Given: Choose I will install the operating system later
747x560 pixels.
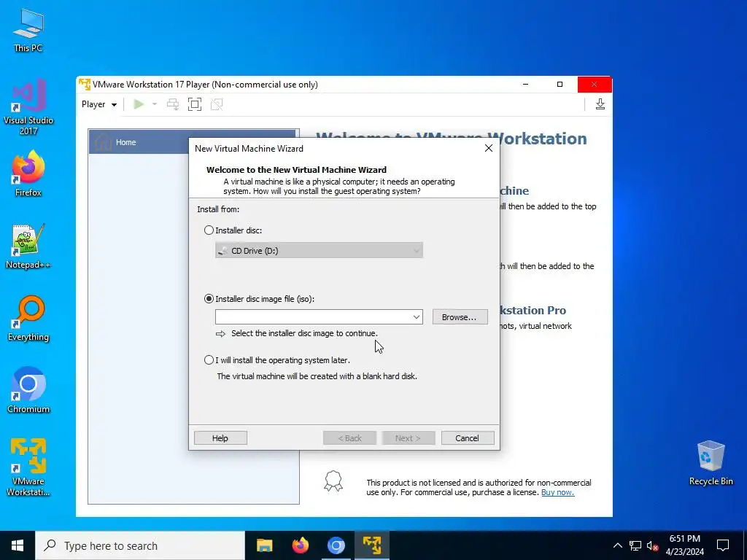Looking at the screenshot, I should pyautogui.click(x=209, y=360).
